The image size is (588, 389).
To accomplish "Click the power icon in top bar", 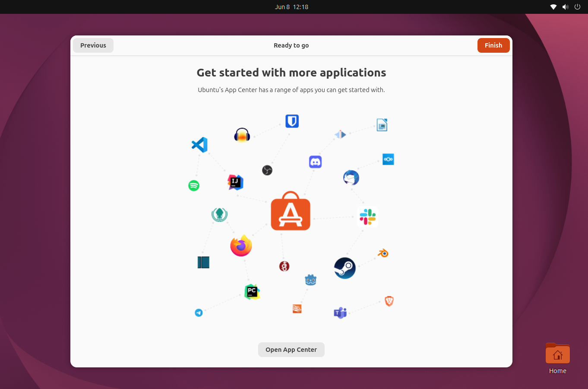I will click(x=578, y=7).
